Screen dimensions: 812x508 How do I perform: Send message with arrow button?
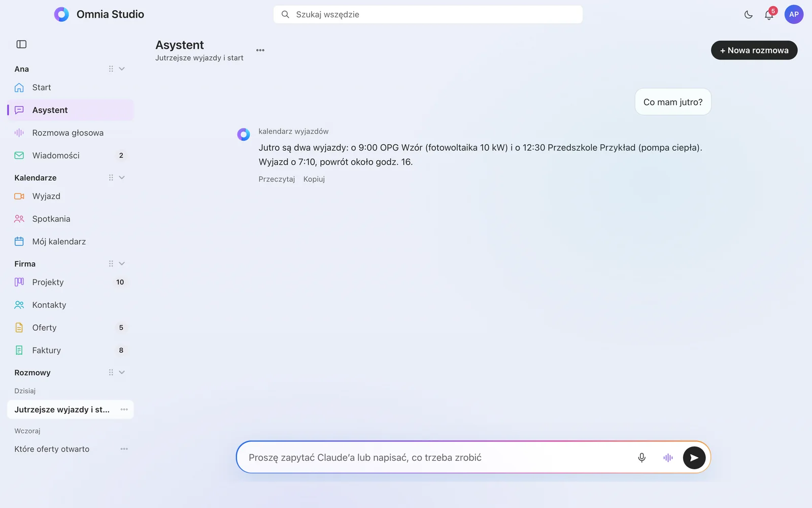[694, 458]
